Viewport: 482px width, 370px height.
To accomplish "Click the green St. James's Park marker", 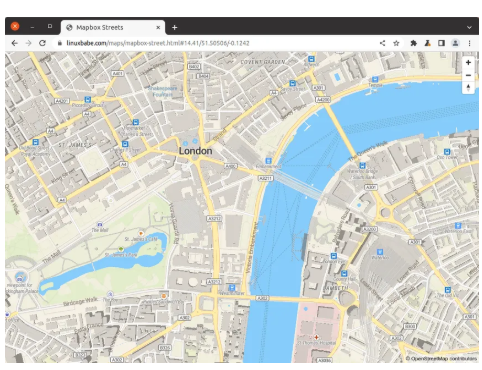I will click(121, 249).
